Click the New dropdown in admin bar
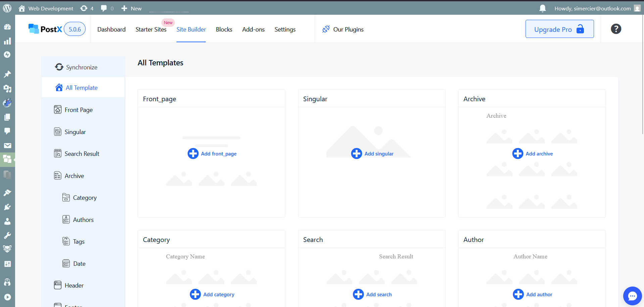 click(x=132, y=8)
